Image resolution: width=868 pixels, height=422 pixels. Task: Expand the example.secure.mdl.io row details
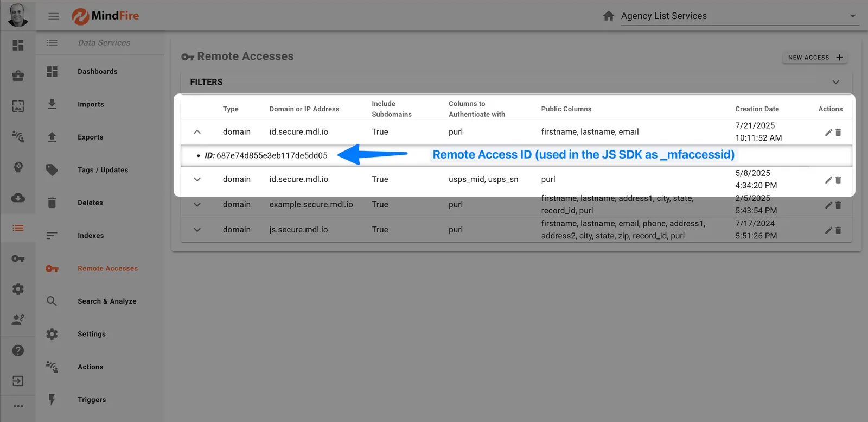tap(197, 205)
